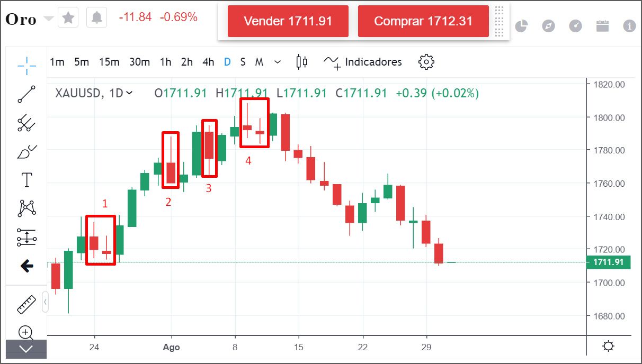Collapse the XAUUSD 1D legend chevron
The width and height of the screenshot is (642, 364).
point(130,93)
